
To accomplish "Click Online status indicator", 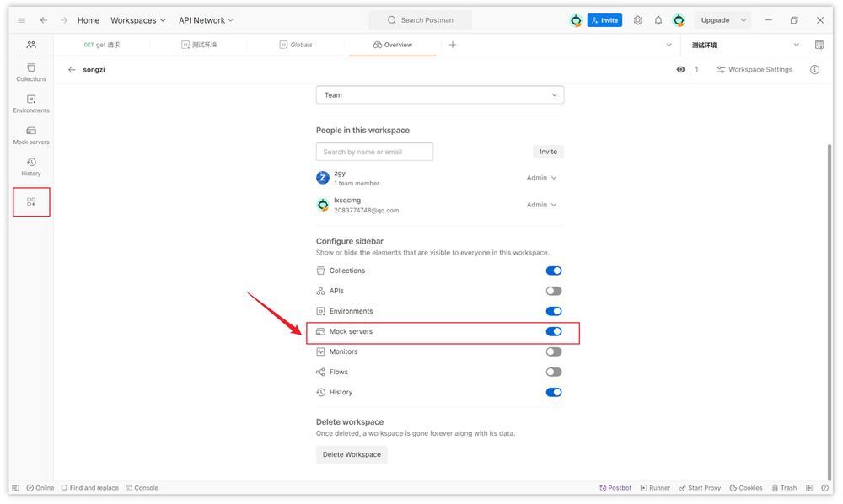I will 40,488.
